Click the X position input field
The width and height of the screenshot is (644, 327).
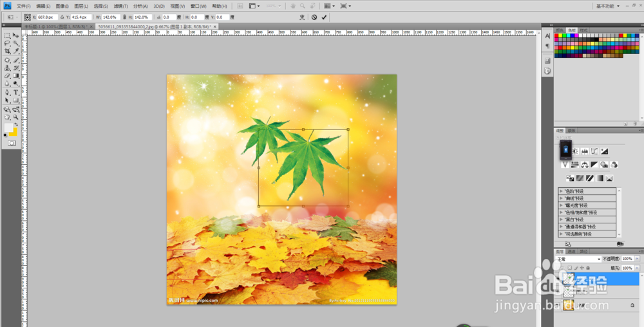point(47,17)
